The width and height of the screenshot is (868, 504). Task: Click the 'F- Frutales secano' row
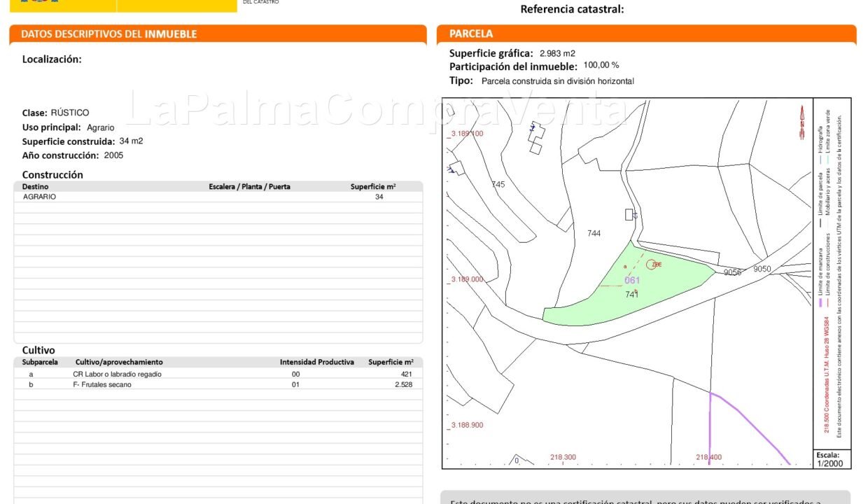pyautogui.click(x=218, y=385)
